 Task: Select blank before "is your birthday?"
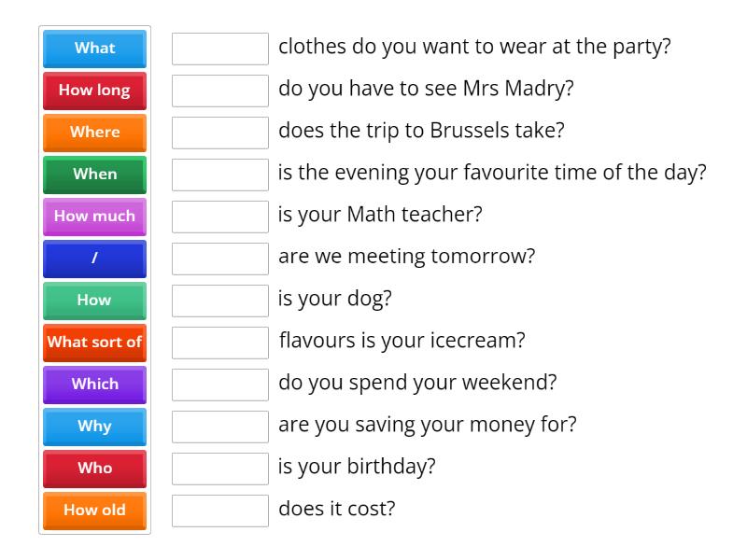pos(220,469)
